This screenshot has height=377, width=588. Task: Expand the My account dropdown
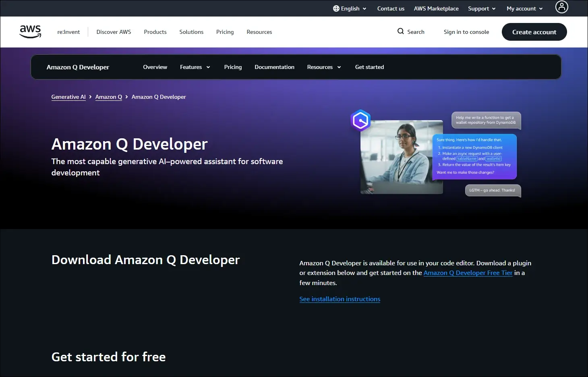[524, 8]
